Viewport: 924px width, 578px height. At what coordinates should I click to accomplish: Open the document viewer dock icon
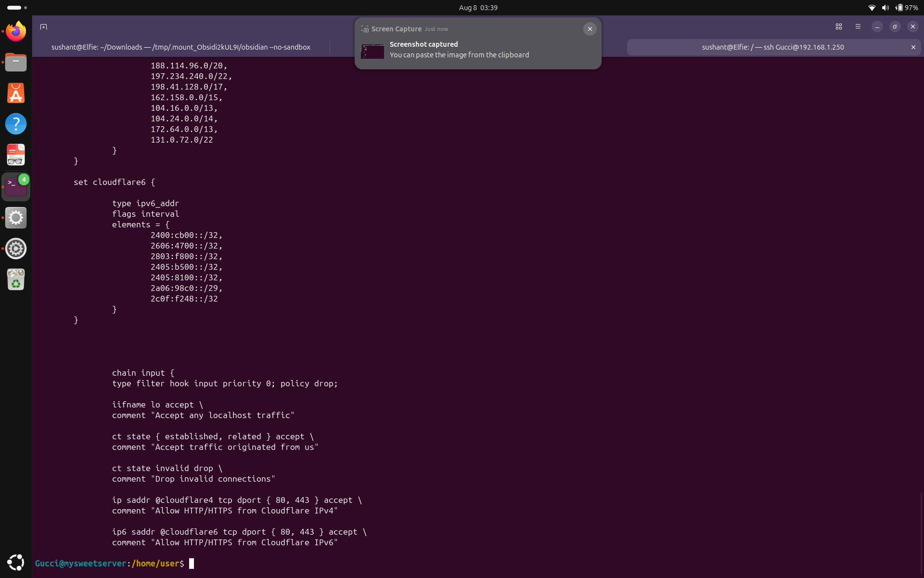[16, 155]
